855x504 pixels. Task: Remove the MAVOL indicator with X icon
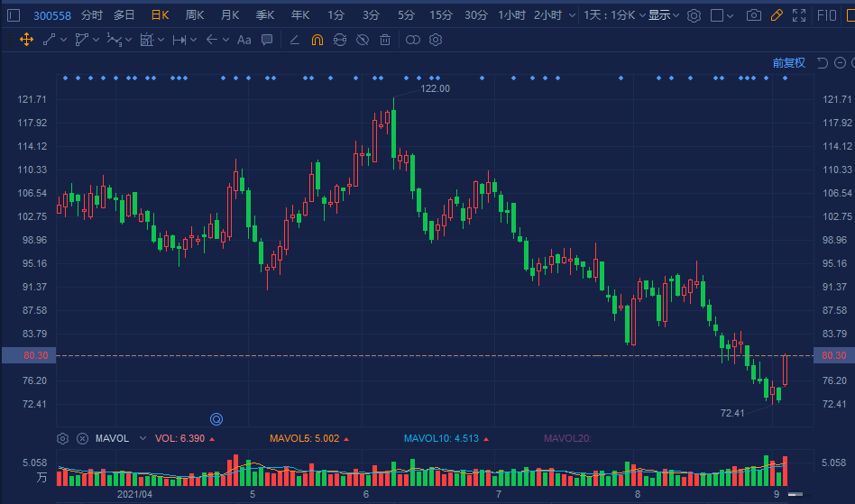point(82,439)
